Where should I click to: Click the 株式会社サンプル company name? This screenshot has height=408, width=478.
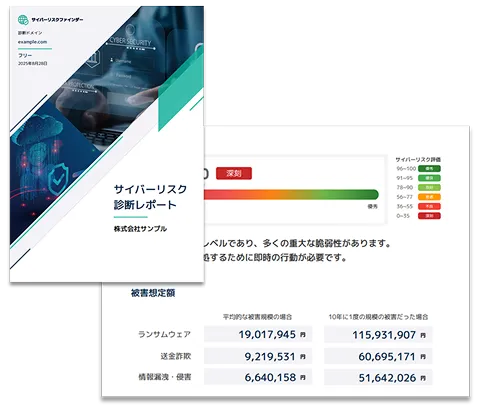pos(140,229)
